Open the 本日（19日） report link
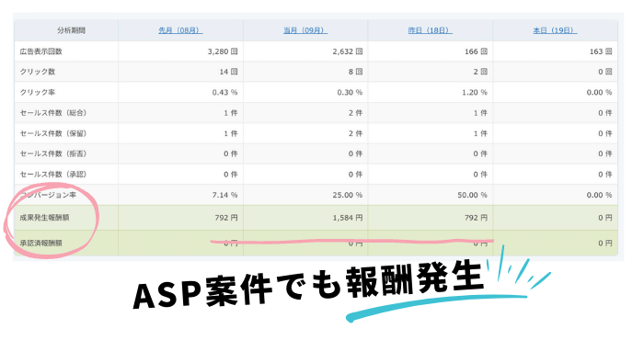This screenshot has height=340, width=644. coord(555,30)
